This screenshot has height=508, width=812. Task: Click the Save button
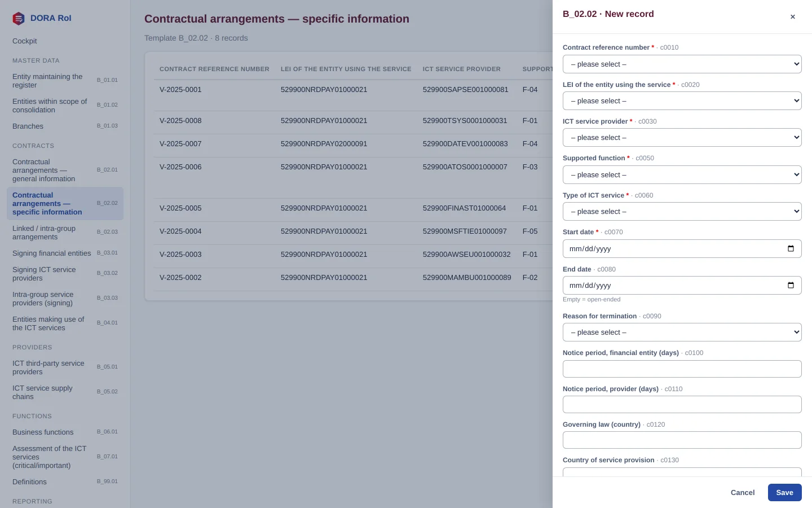click(x=784, y=493)
